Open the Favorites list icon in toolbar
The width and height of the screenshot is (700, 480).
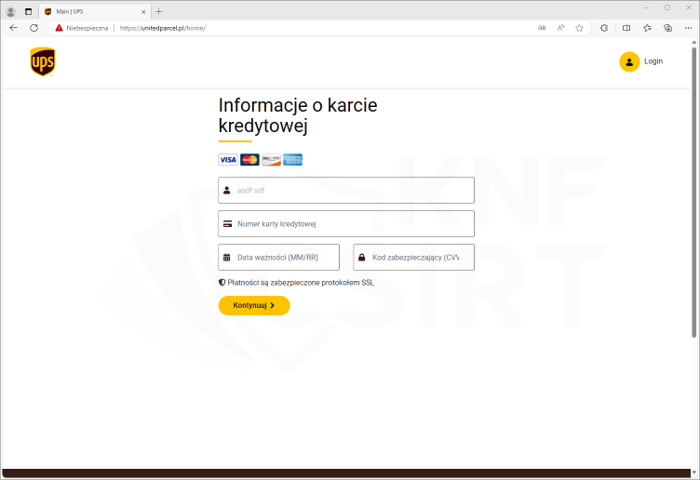[647, 28]
